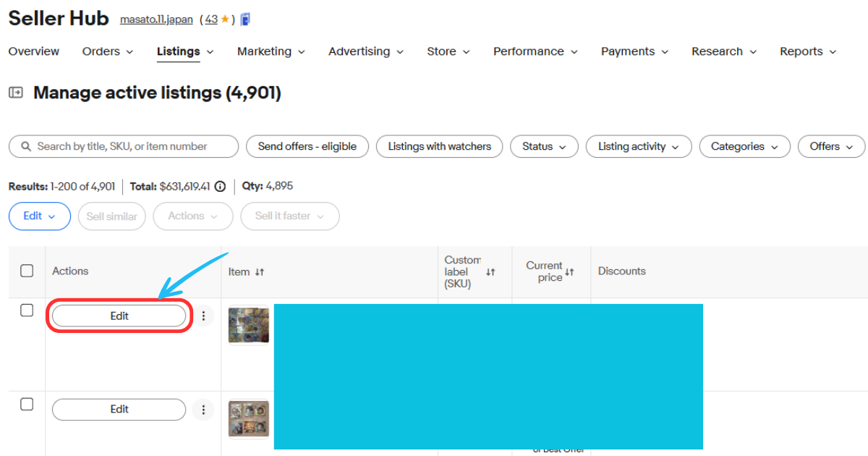Click the search magnifier icon in listings search
The height and width of the screenshot is (456, 868).
click(25, 146)
